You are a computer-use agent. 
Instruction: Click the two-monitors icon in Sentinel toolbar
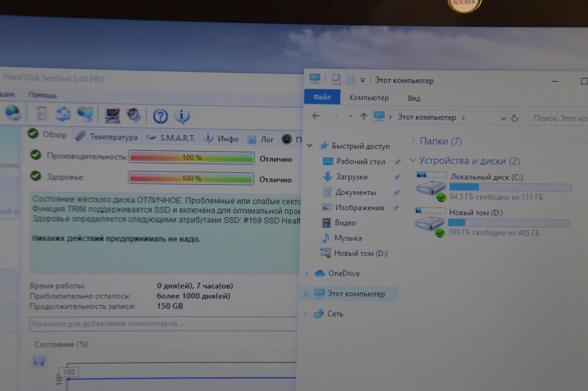(x=85, y=114)
